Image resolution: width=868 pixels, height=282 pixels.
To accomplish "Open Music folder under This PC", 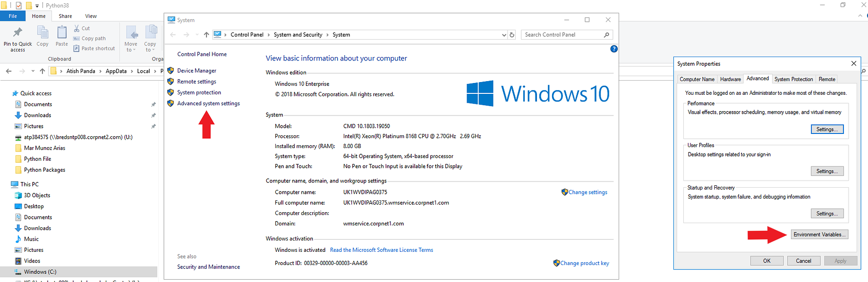I will 31,239.
